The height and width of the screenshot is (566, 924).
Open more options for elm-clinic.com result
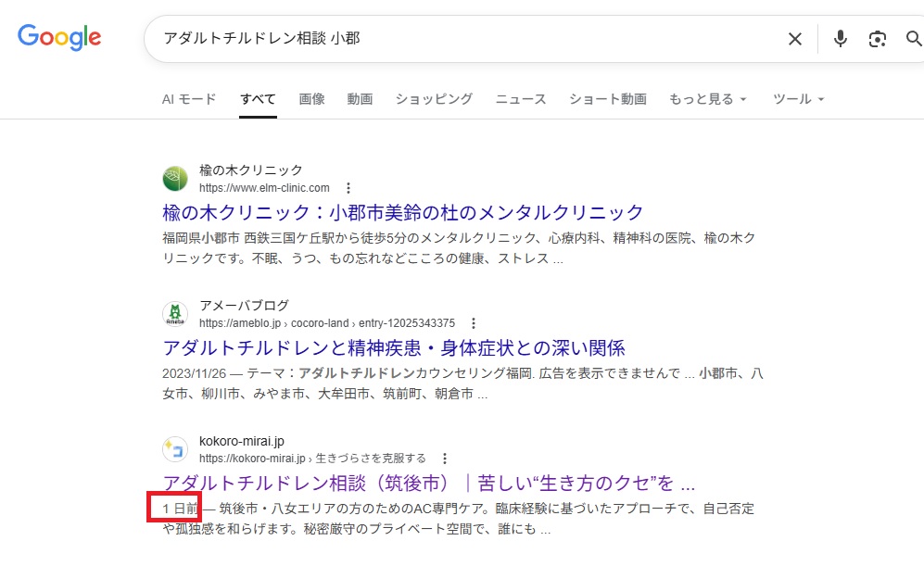pos(348,188)
